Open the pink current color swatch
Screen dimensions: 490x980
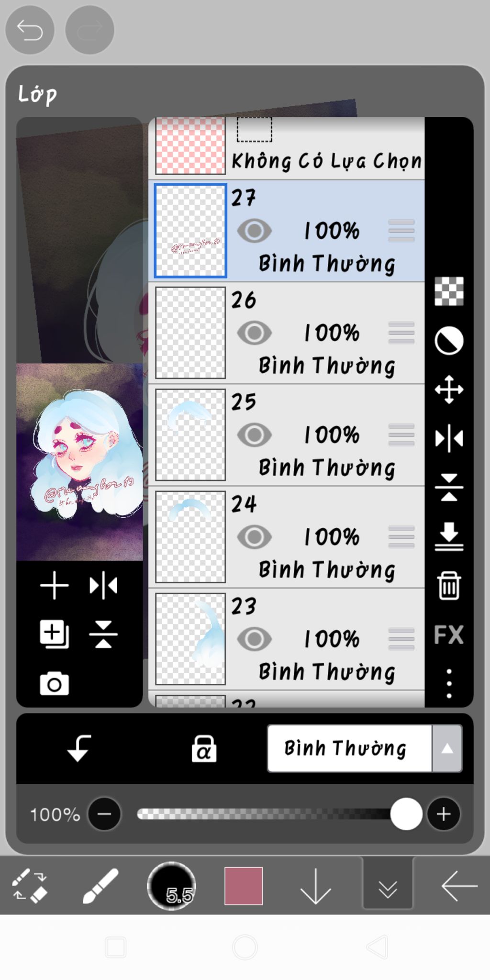(x=244, y=886)
